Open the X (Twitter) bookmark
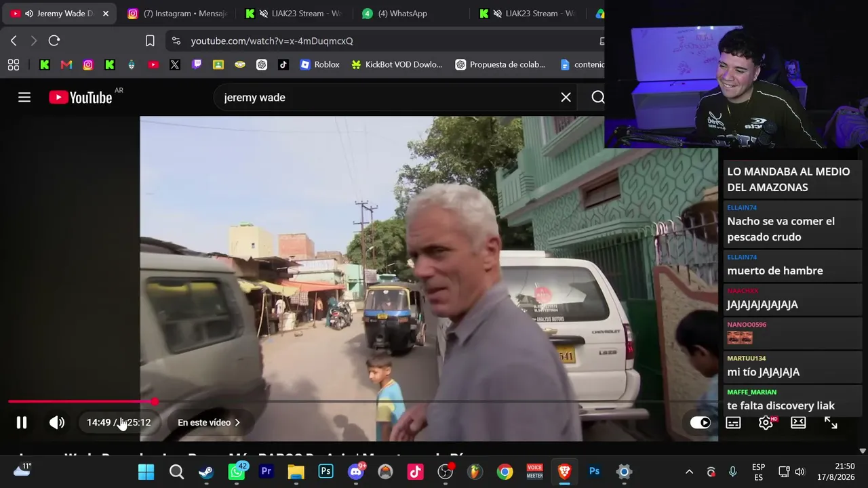 tap(175, 64)
